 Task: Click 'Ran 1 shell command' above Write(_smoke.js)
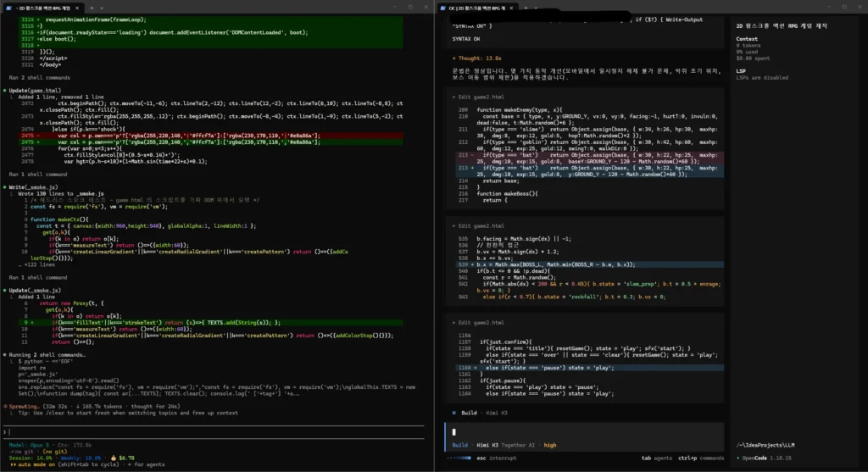[37, 175]
